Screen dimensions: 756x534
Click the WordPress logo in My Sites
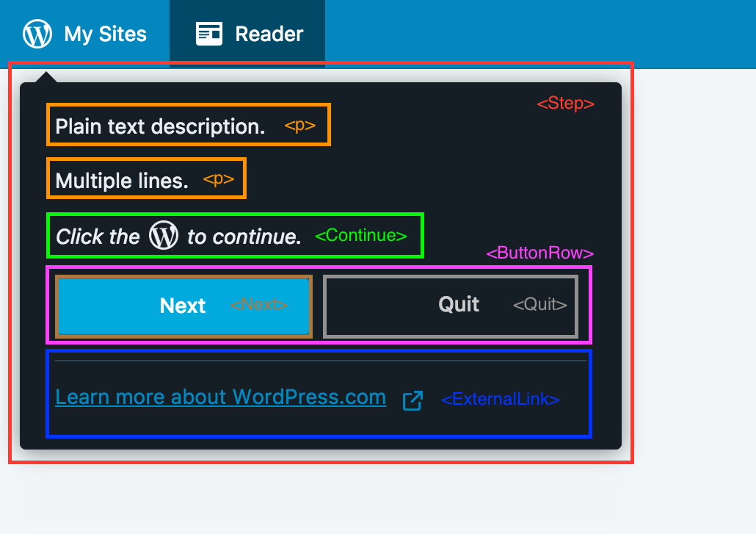click(37, 34)
